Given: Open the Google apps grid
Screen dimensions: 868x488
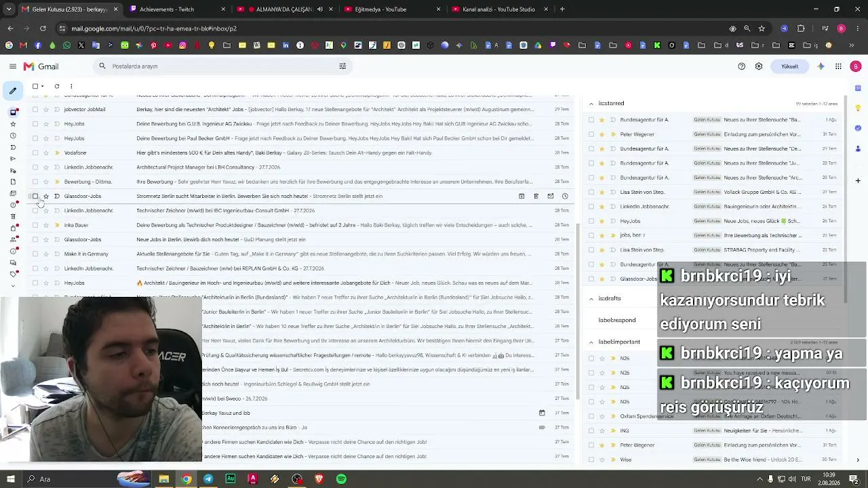Looking at the screenshot, I should [839, 66].
